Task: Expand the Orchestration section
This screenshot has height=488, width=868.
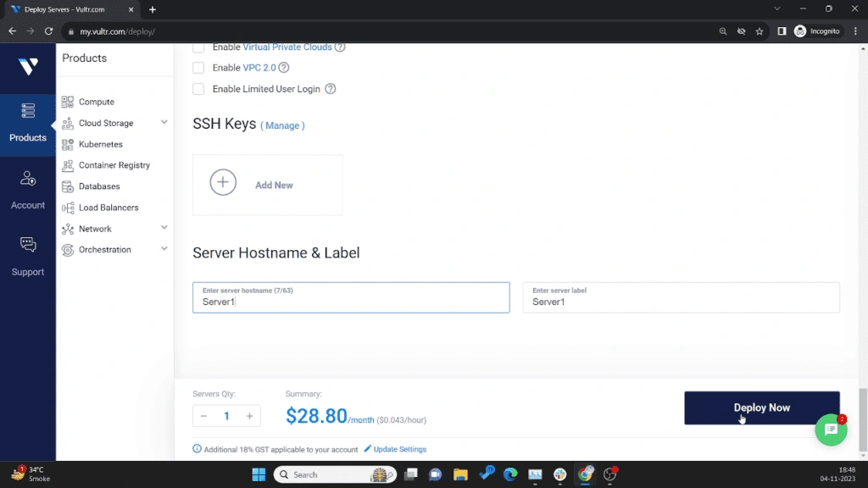Action: pos(164,249)
